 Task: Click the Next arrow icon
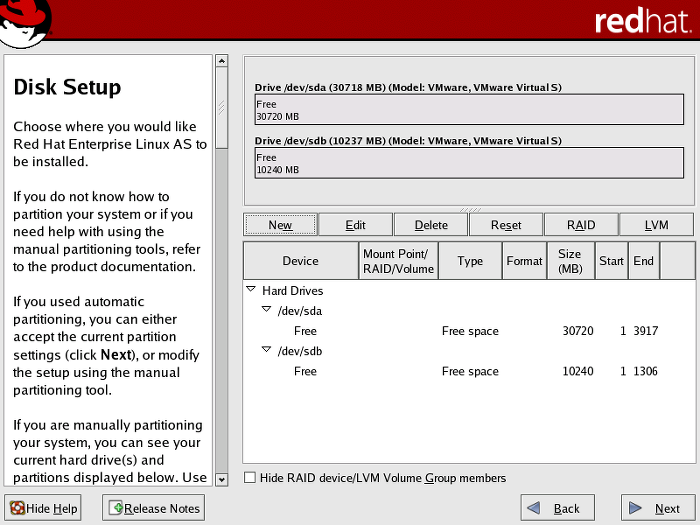[x=635, y=508]
